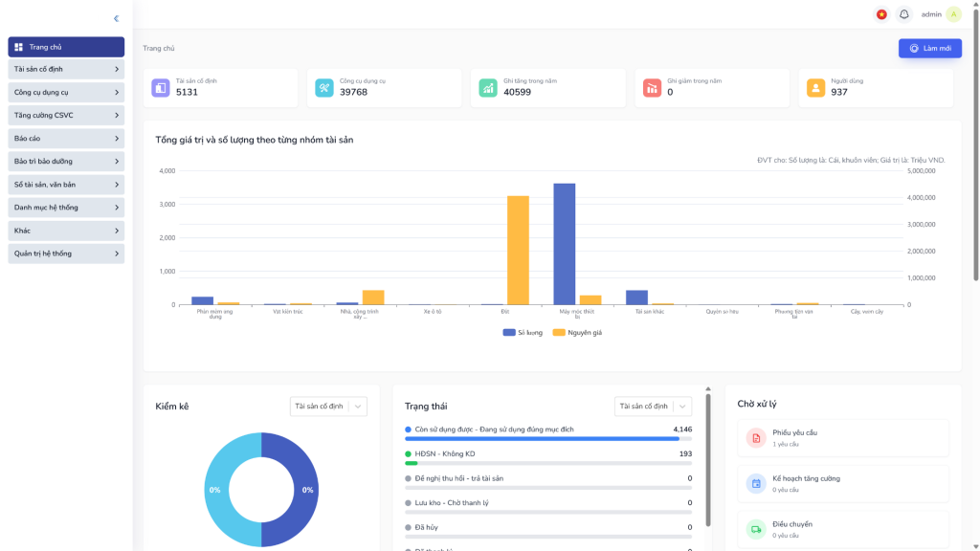Expand the Báo cáo sidebar section
Image resolution: width=980 pixels, height=551 pixels.
pyautogui.click(x=65, y=138)
